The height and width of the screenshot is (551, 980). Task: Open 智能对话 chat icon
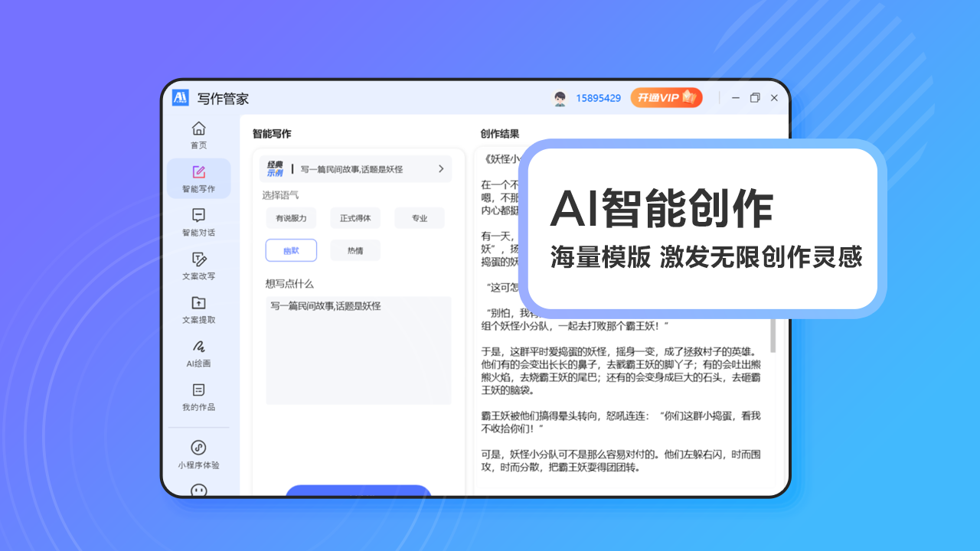[x=198, y=216]
